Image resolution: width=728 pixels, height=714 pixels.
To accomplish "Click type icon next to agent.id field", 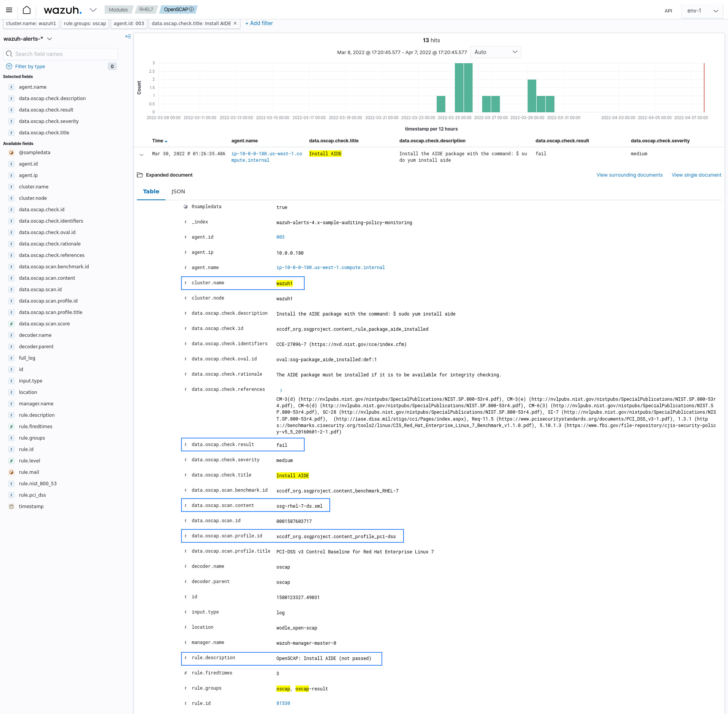I will coord(11,164).
